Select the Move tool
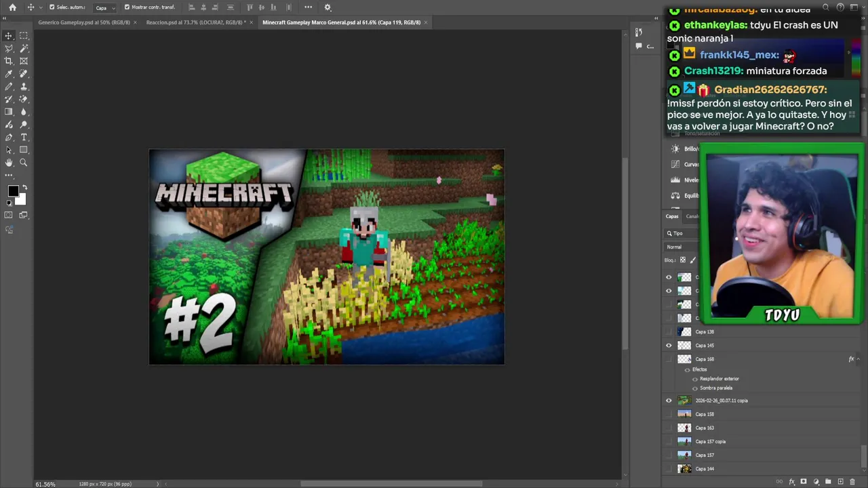This screenshot has width=868, height=488. (x=9, y=36)
